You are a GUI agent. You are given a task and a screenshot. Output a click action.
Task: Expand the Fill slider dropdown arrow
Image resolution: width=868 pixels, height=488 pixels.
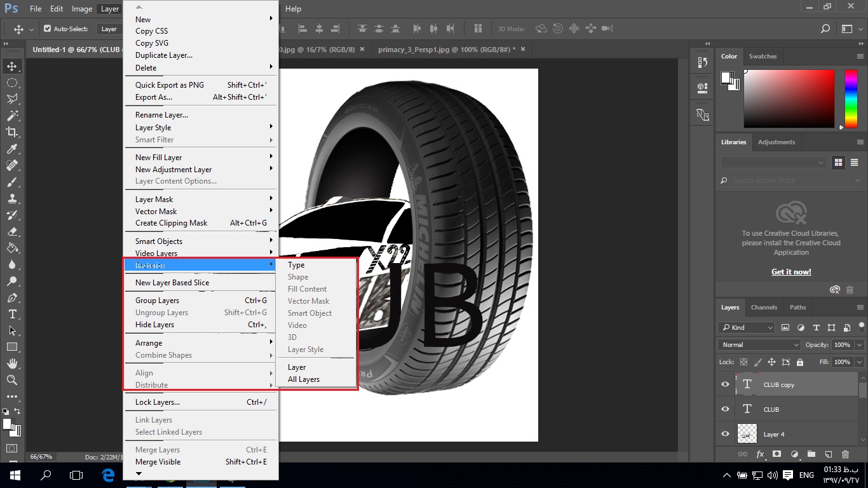tap(859, 362)
